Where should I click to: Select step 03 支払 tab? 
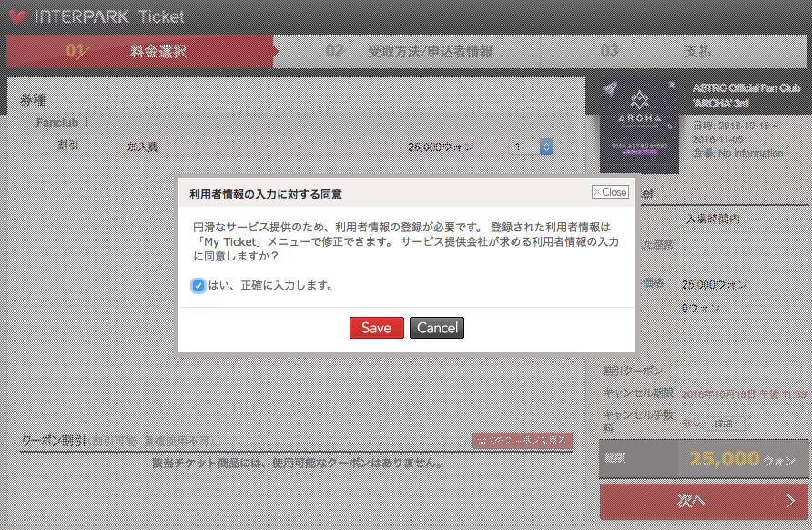click(674, 51)
